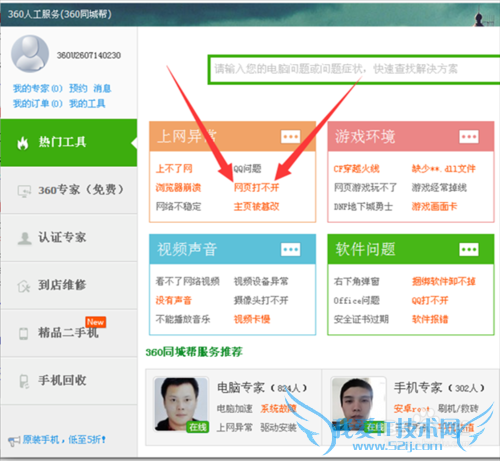Select the 精品二手机 sidebar tab
The width and height of the screenshot is (500, 461).
[69, 333]
